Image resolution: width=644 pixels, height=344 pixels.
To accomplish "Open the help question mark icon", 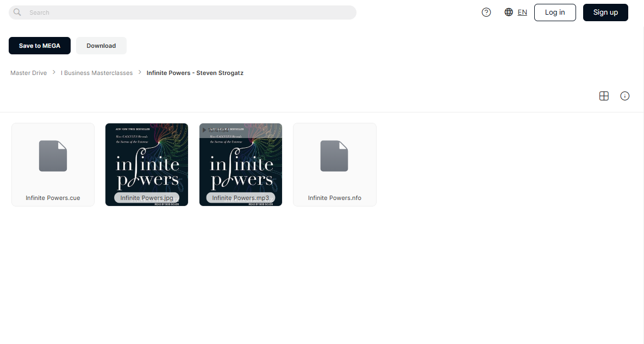I will point(486,12).
